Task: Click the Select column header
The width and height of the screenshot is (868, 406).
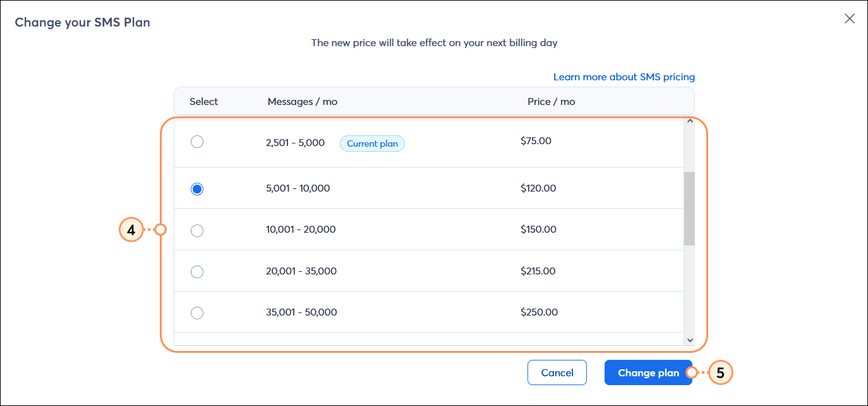Action: point(203,102)
